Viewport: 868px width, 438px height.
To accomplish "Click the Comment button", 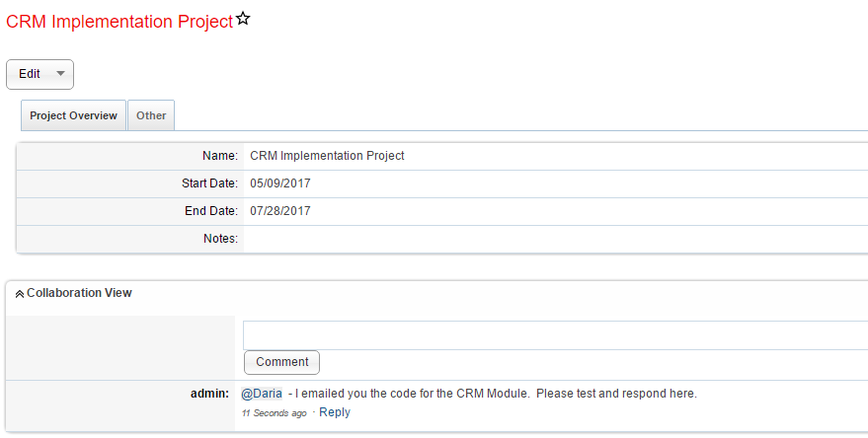I will click(x=281, y=362).
